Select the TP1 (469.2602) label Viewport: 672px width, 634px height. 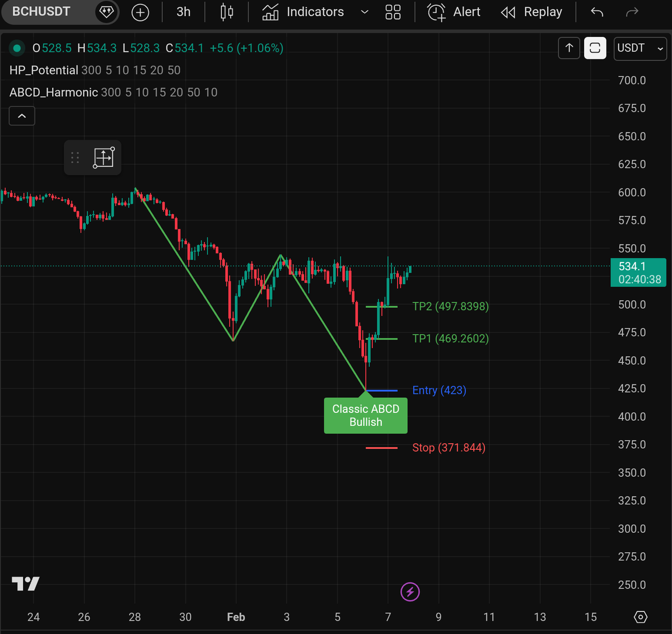(x=450, y=339)
